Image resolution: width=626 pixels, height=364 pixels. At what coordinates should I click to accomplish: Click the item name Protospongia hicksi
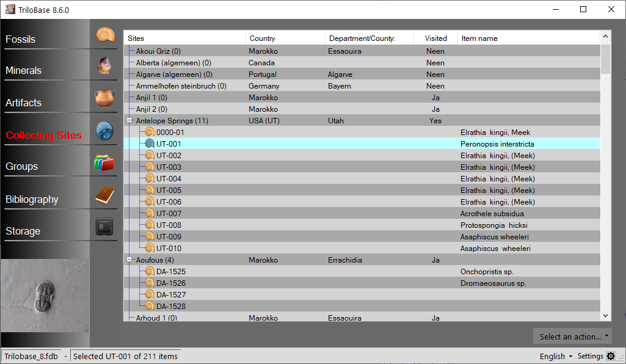click(x=494, y=225)
